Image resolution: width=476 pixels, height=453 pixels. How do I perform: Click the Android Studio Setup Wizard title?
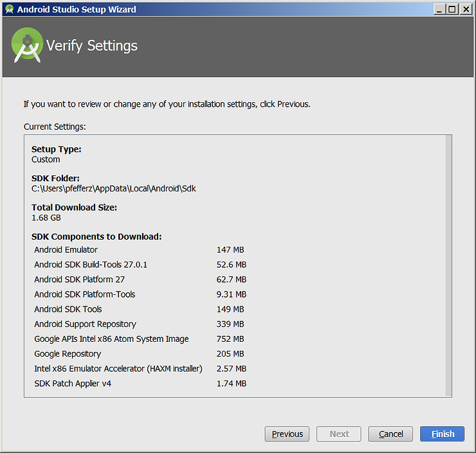tap(77, 10)
